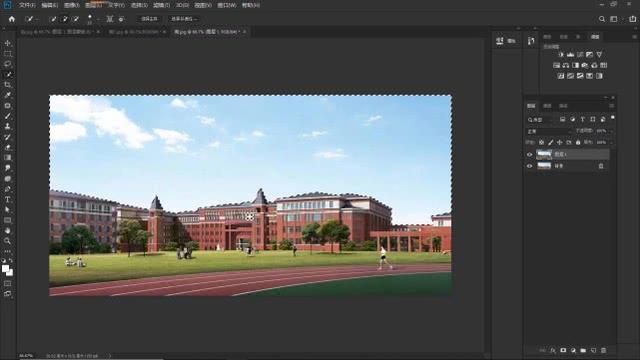Select the Hand tool

click(7, 231)
